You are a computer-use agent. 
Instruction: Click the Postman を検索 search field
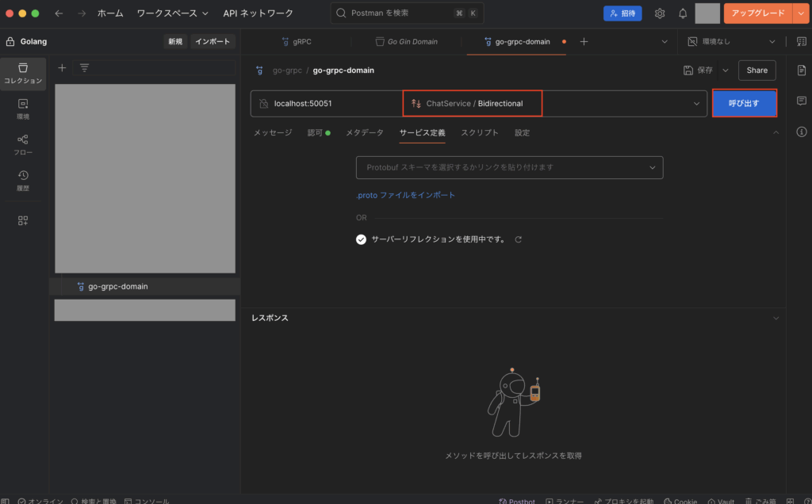tap(407, 13)
